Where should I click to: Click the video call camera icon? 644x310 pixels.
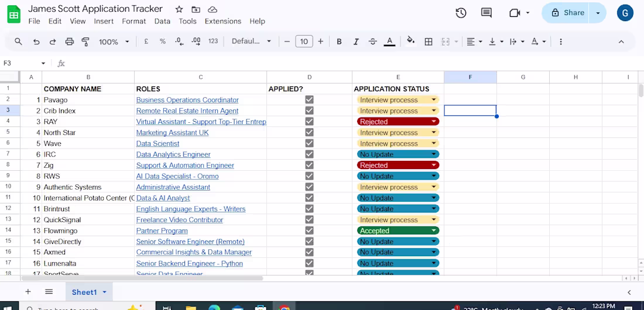coord(515,13)
